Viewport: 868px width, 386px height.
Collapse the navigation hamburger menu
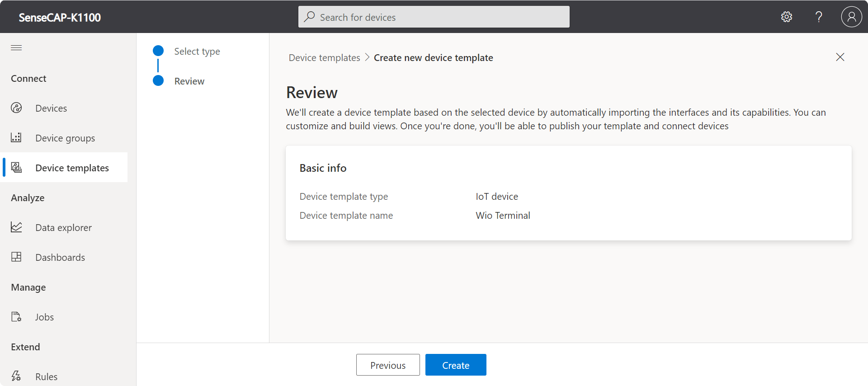tap(16, 47)
